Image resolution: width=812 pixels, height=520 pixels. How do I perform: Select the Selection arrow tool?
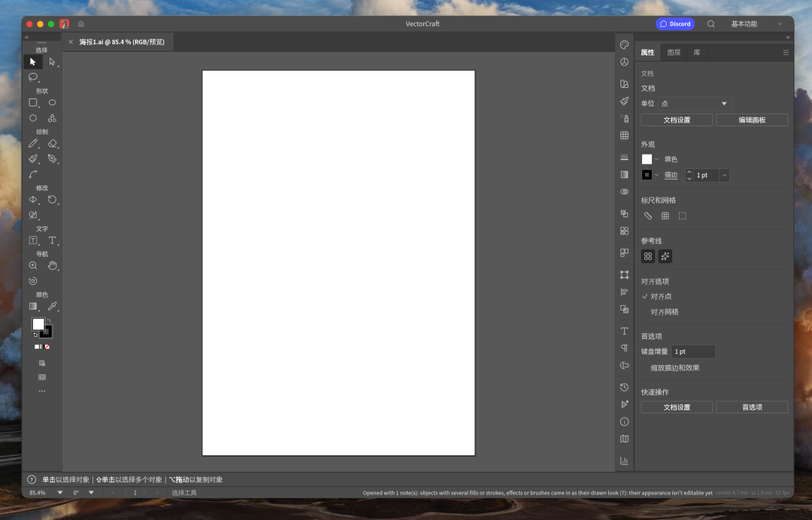[x=32, y=62]
